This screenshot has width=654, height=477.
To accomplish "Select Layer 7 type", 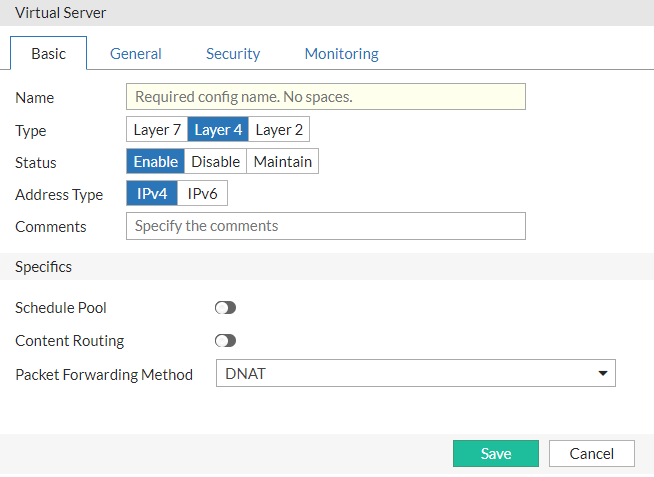I will click(157, 130).
